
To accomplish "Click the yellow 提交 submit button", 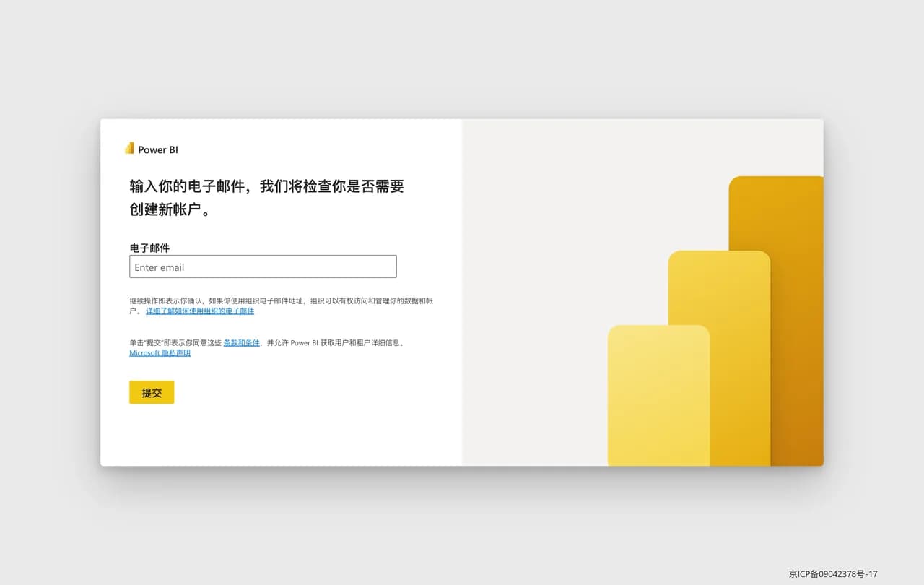I will point(152,392).
